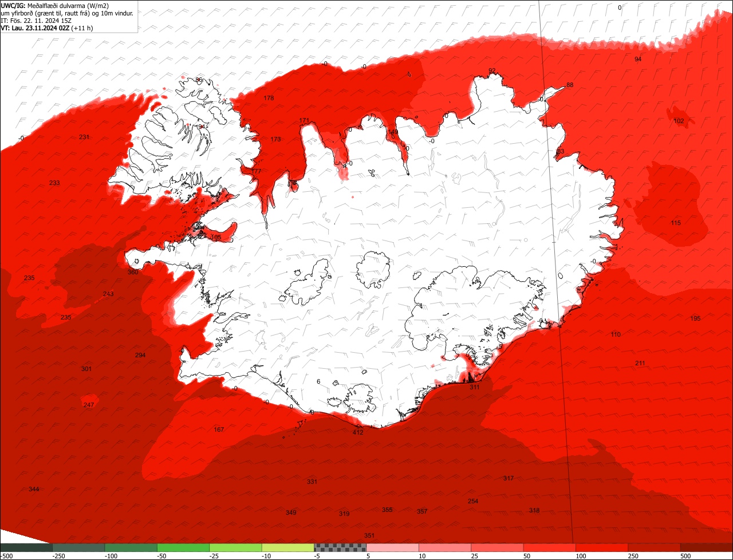Click the checkered -5 to 5 legend segment

(340, 547)
